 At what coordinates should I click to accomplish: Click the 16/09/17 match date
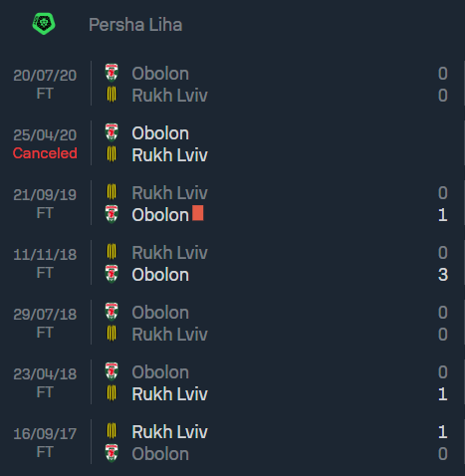(45, 433)
